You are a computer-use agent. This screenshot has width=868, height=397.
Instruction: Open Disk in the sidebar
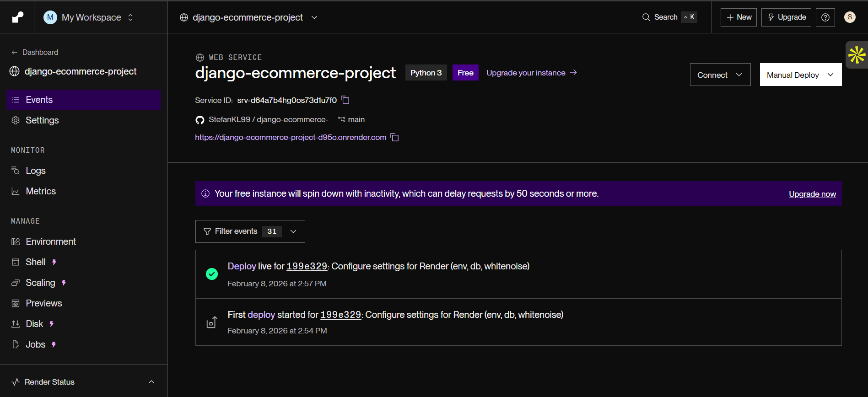point(84,324)
